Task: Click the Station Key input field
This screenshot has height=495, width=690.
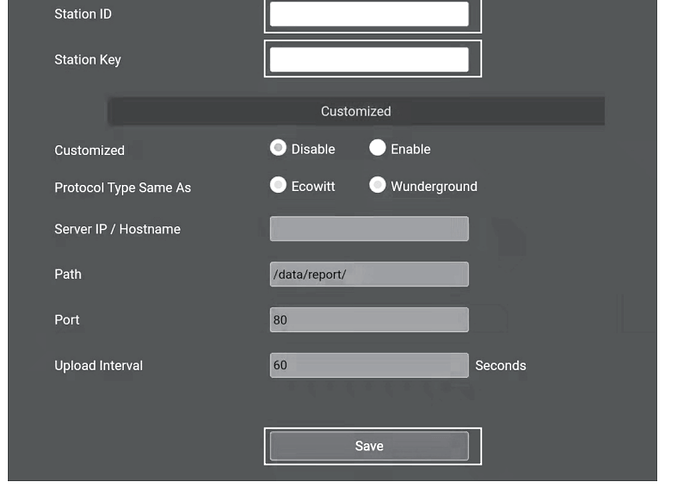Action: point(369,59)
